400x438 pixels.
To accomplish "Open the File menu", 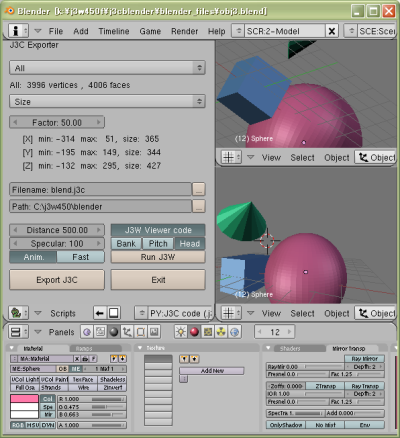I will click(x=56, y=31).
